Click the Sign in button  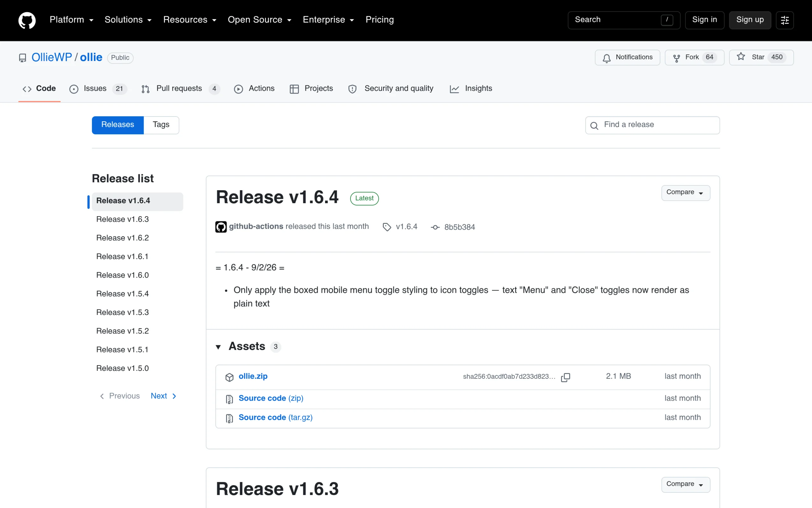(x=704, y=20)
